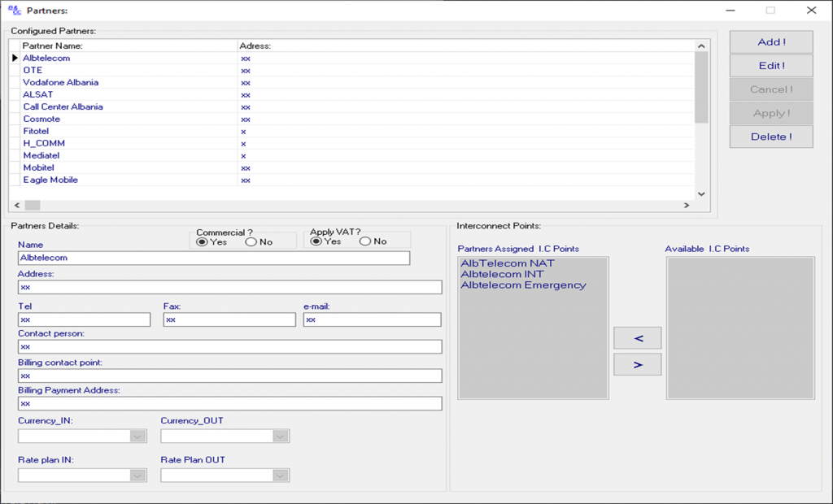
Task: Click the Fax input field
Action: 229,319
